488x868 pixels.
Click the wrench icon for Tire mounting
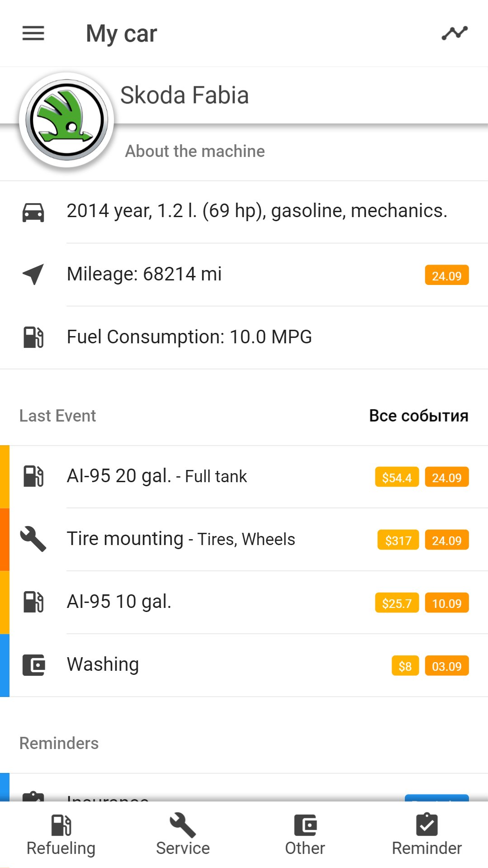pyautogui.click(x=33, y=539)
